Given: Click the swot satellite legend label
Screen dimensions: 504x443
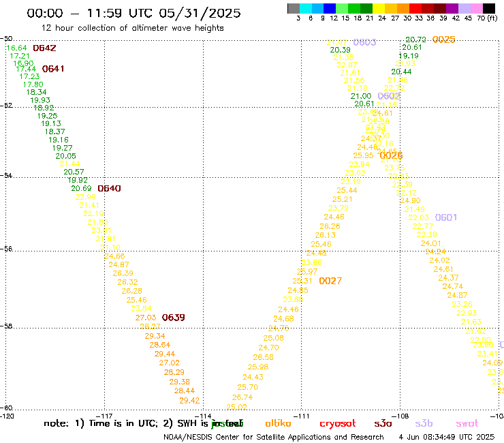Looking at the screenshot, I should point(467,423).
